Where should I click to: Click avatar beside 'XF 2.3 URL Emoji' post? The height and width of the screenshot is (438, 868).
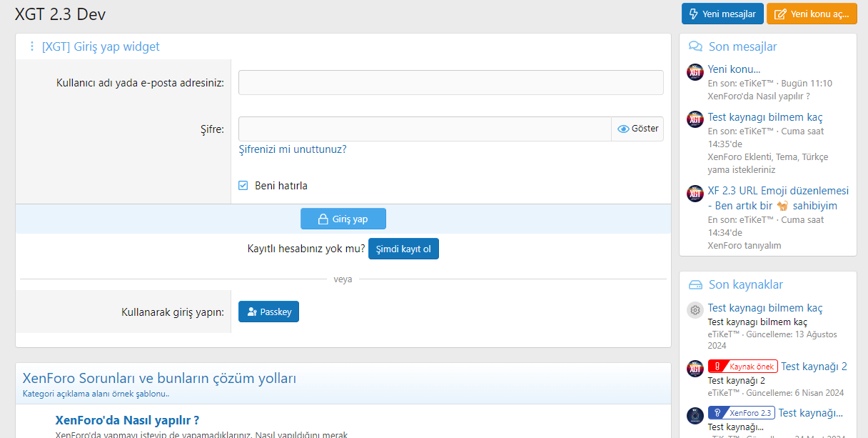point(695,194)
